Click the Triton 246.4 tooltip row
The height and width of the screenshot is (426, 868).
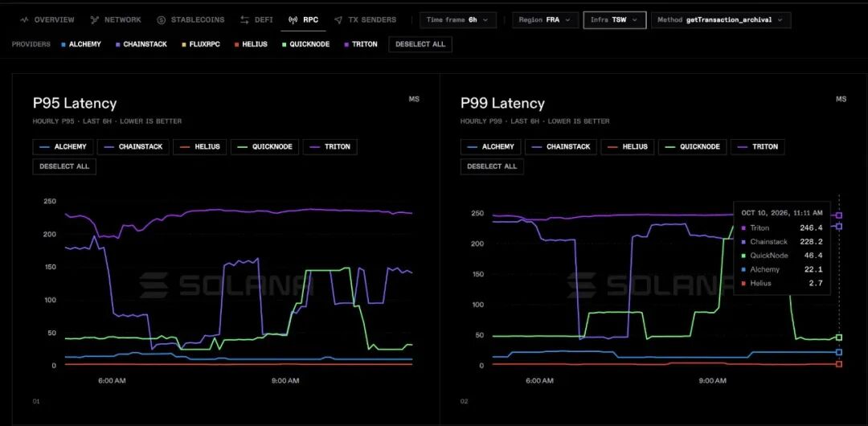pos(782,227)
